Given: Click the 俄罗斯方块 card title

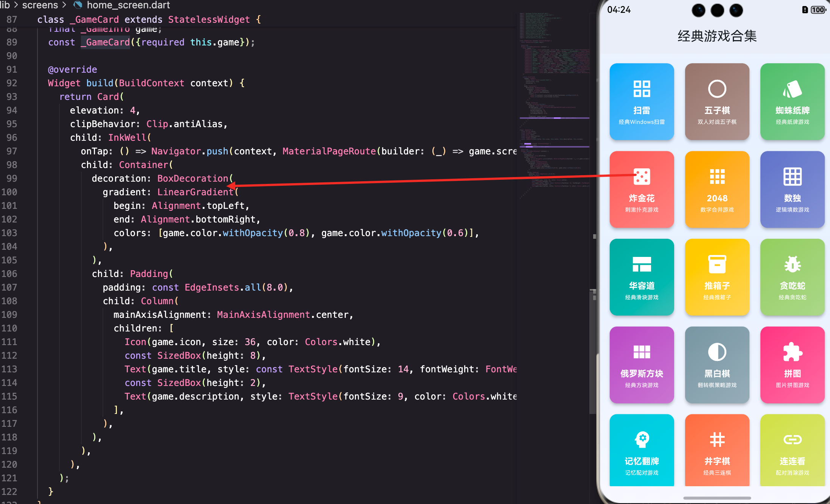Looking at the screenshot, I should coord(642,373).
